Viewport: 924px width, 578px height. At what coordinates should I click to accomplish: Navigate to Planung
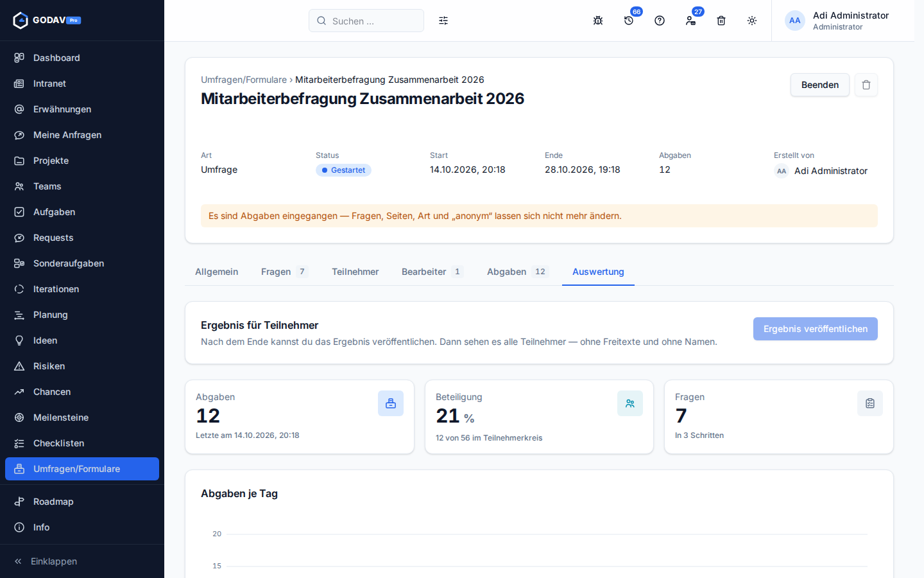pyautogui.click(x=82, y=315)
